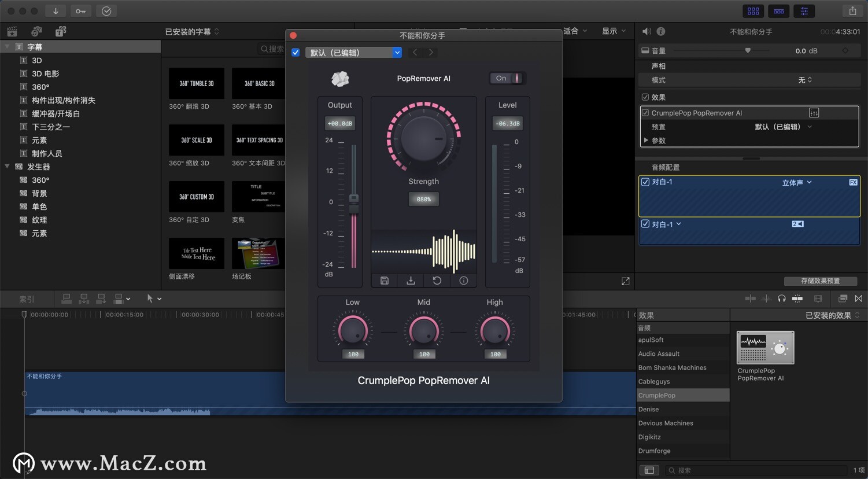868x479 pixels.
Task: Open the 已安装的字幕 filter dropdown
Action: tap(192, 32)
